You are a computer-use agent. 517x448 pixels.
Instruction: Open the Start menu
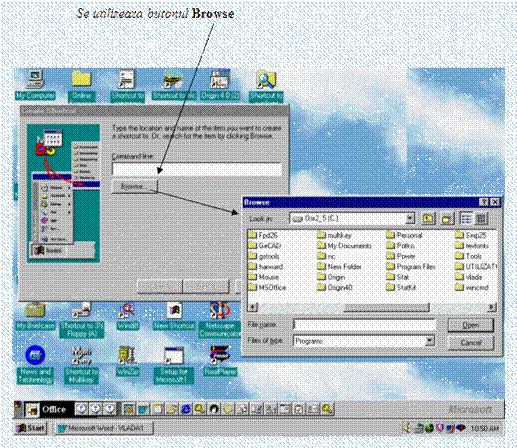[31, 428]
